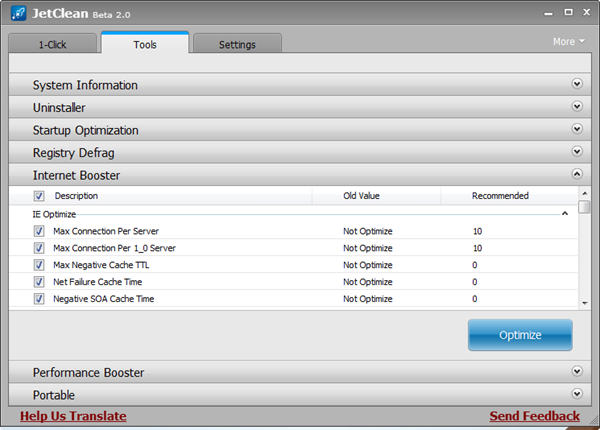The image size is (600, 430).
Task: Click recommended value 10 for Max Connection Per Server
Action: 478,231
